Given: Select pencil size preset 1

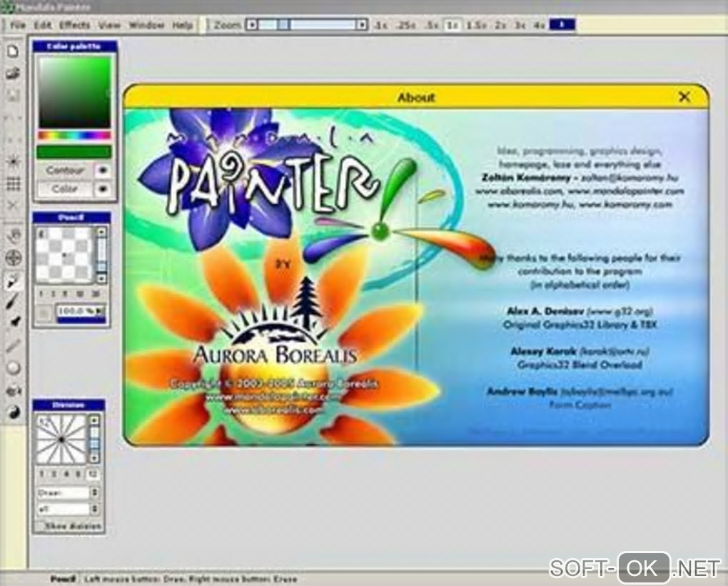Looking at the screenshot, I should tap(41, 294).
